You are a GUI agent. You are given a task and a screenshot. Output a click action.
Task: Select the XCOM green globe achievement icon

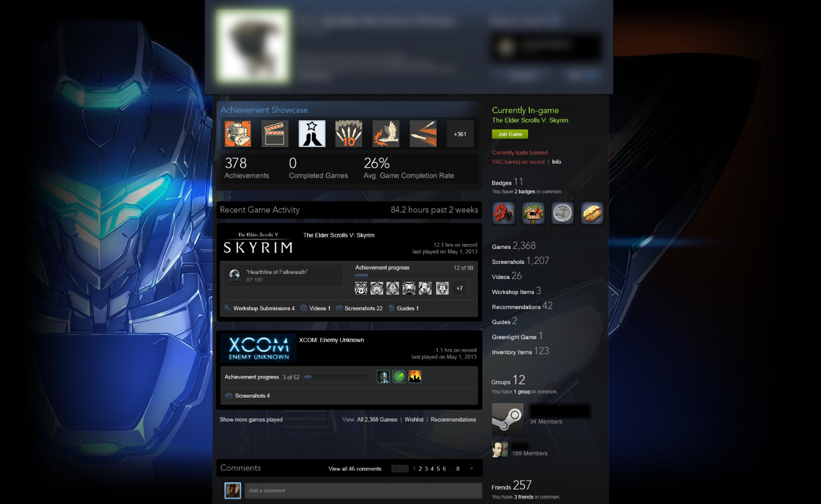point(399,376)
